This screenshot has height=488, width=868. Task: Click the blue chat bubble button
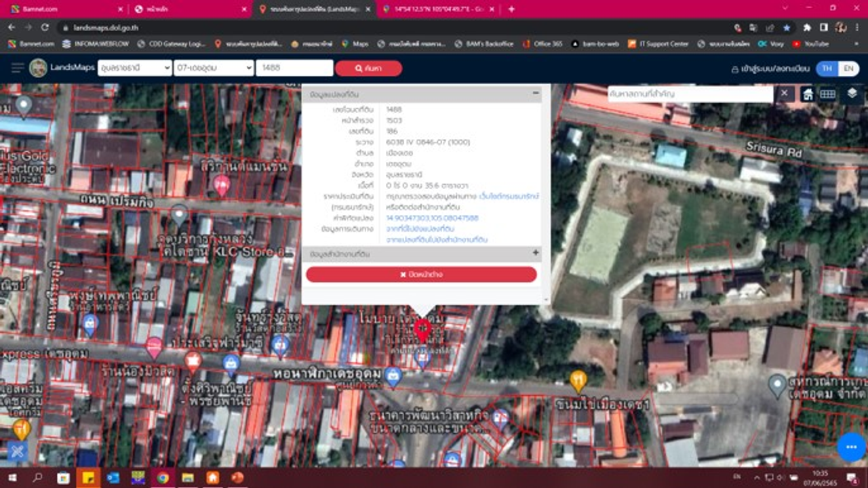click(850, 447)
